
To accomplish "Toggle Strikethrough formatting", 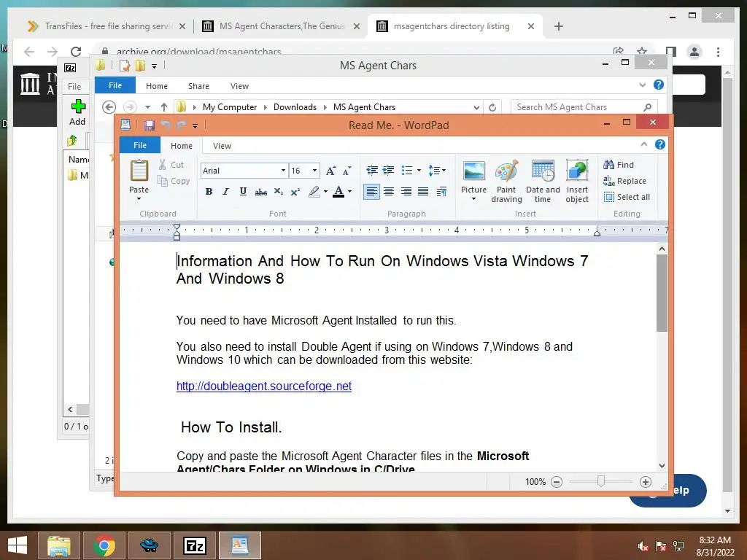I will [x=260, y=192].
